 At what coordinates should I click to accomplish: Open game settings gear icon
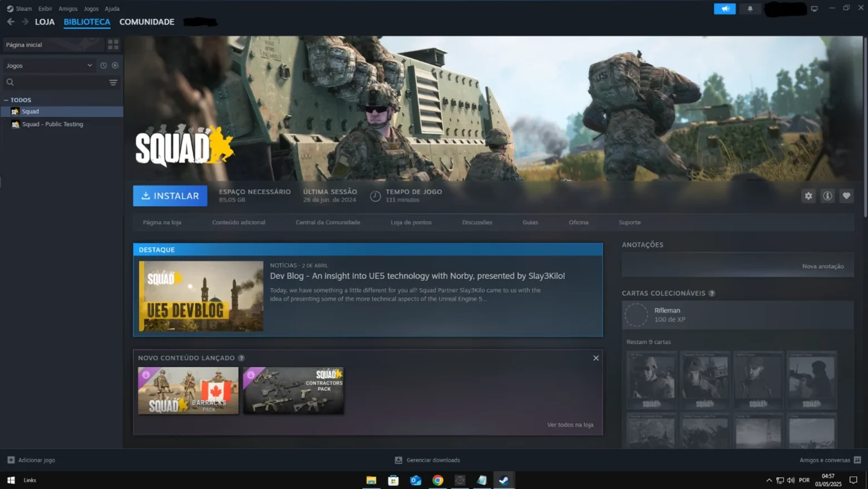[x=808, y=196]
